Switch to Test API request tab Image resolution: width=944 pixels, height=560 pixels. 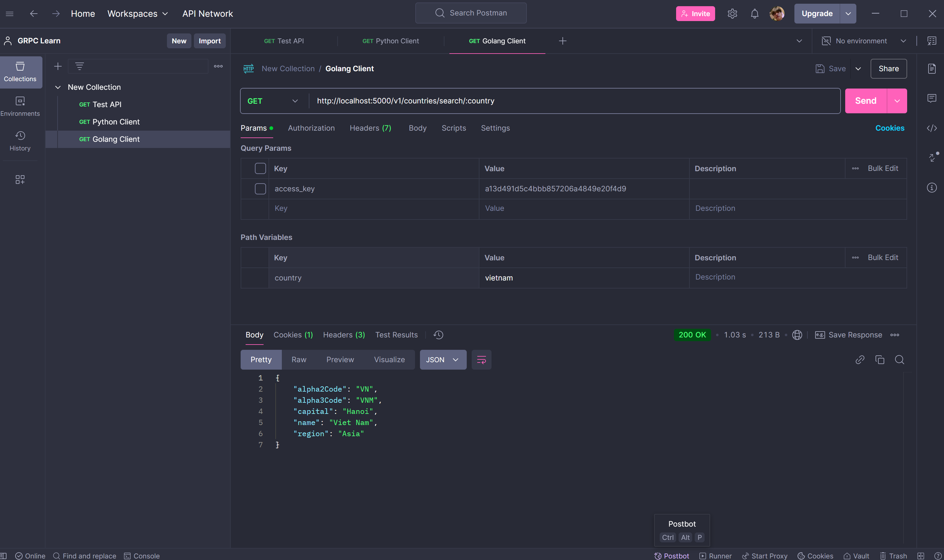pos(284,41)
